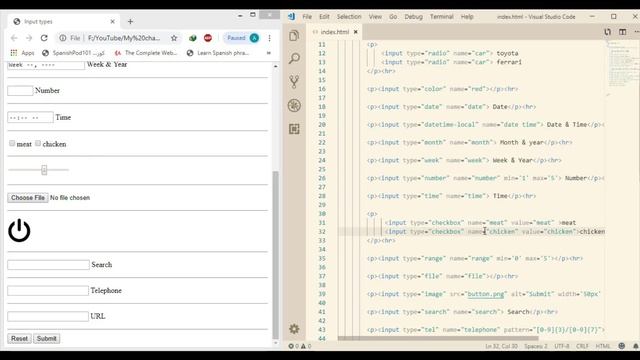Show hidden bookmarks chevron
640x360 pixels.
[x=269, y=53]
